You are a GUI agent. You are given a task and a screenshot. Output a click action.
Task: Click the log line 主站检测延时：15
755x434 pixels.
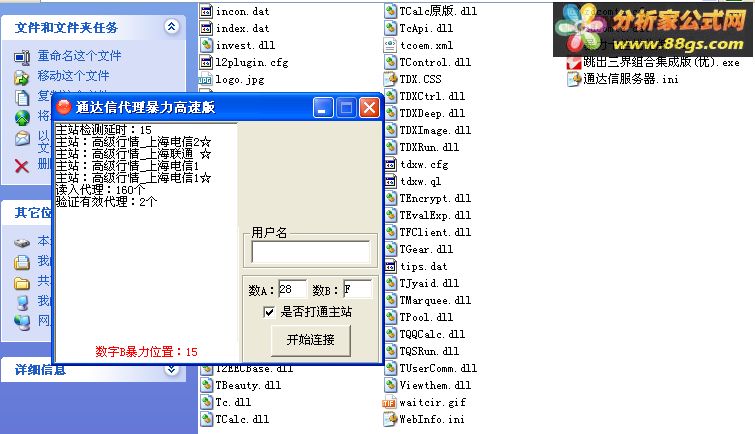104,130
